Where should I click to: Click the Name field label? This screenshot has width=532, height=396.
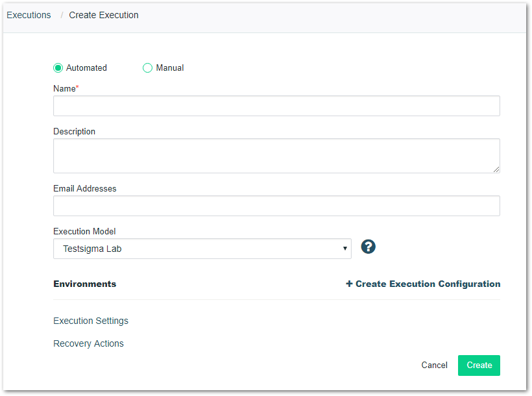pos(64,88)
